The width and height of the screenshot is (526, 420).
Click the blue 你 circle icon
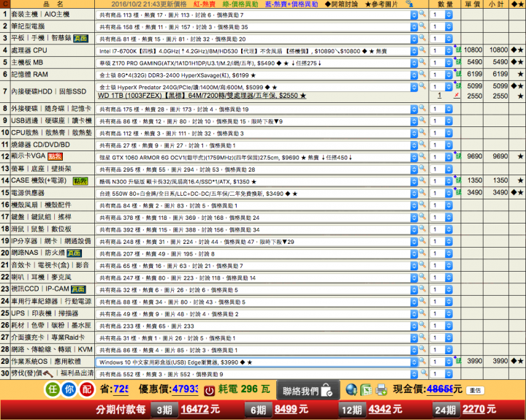[69, 389]
